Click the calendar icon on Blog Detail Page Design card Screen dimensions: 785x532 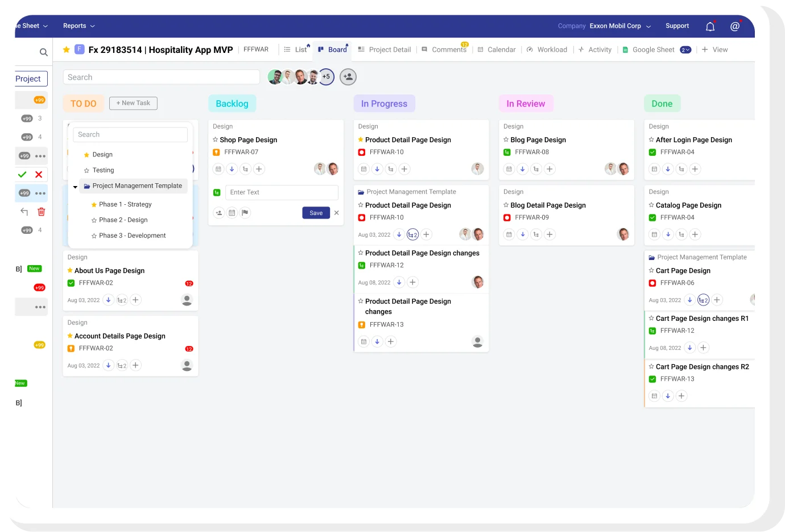coord(509,234)
